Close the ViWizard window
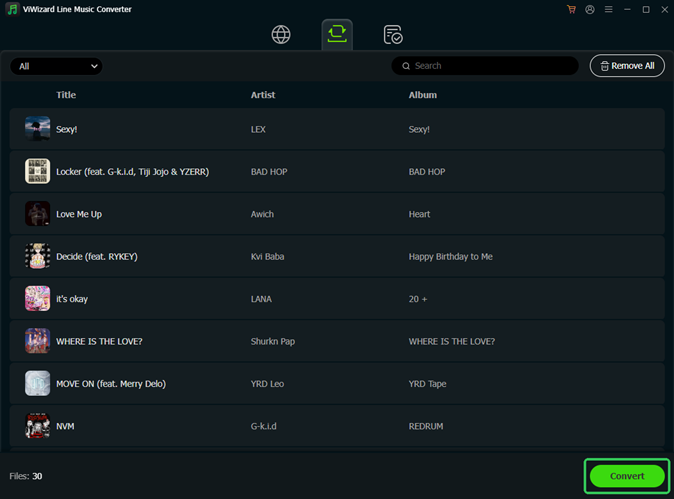The width and height of the screenshot is (674, 499). [x=665, y=9]
